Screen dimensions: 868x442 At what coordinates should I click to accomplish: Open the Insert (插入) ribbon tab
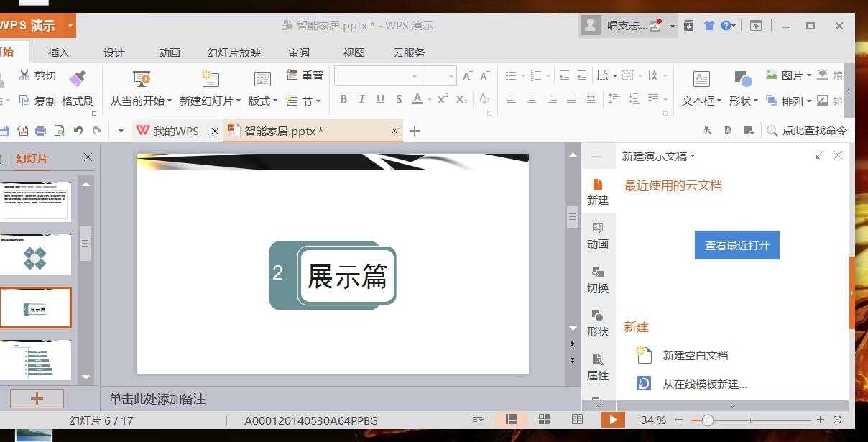coord(59,52)
